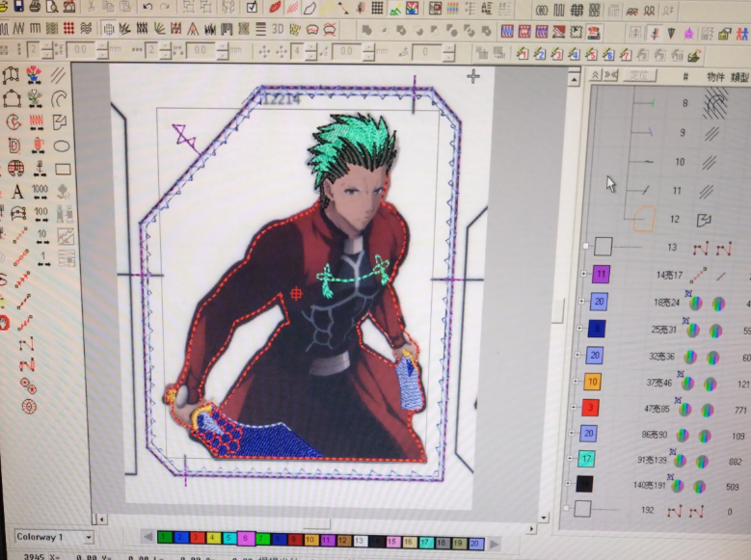Toggle the red filled stitch view icon
Image resolution: width=751 pixels, height=560 pixels.
tap(275, 7)
